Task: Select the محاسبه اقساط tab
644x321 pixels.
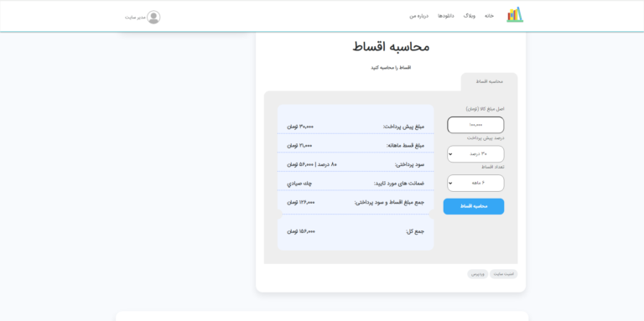Action: (x=489, y=81)
